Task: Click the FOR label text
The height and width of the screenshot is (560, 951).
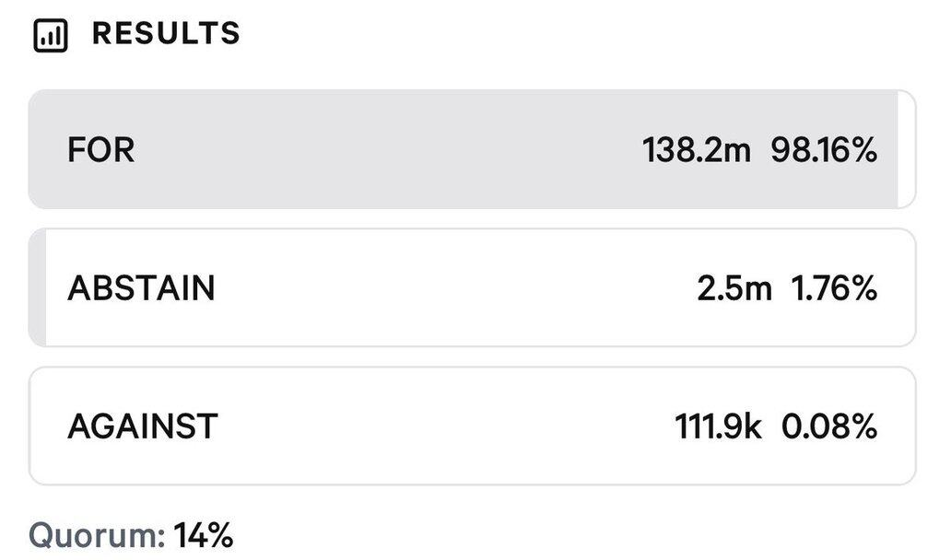Action: [100, 150]
